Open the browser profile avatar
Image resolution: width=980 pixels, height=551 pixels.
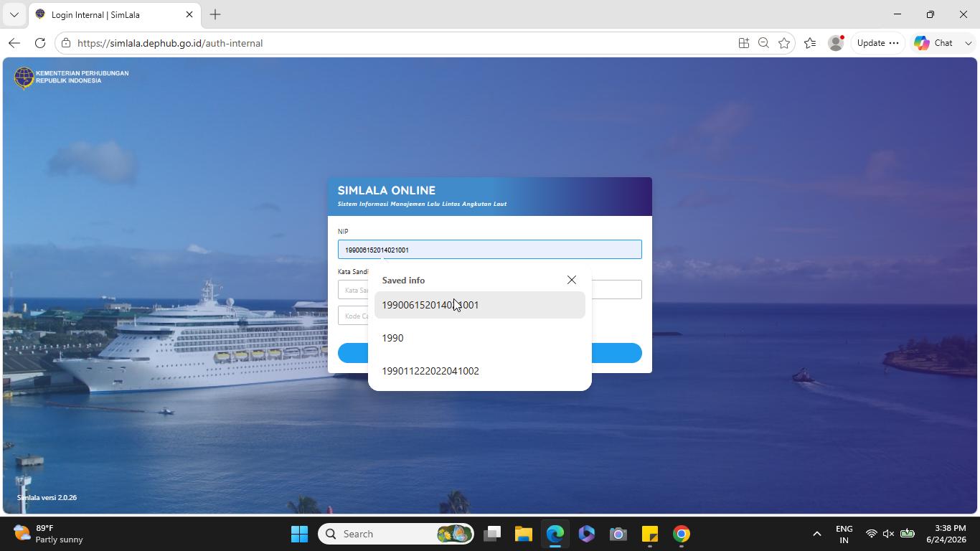[836, 43]
